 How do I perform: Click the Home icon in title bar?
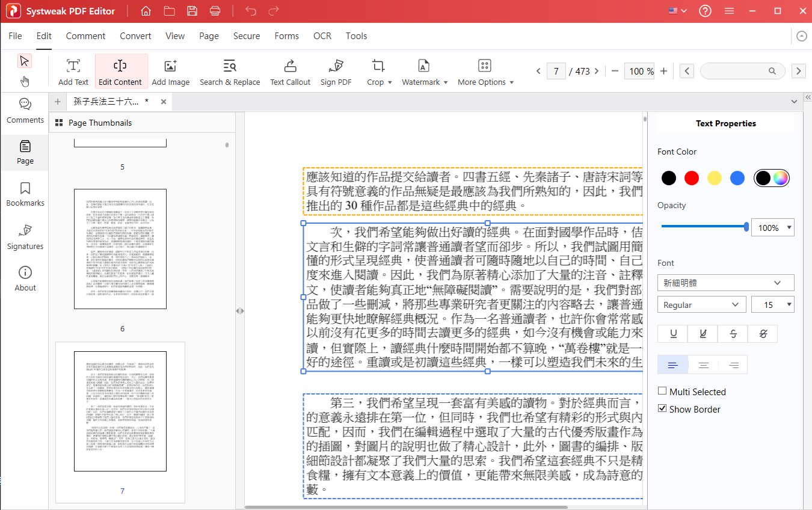146,11
